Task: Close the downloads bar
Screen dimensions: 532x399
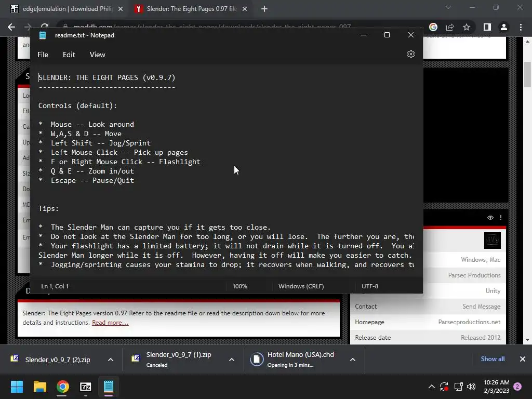Action: coord(523,359)
